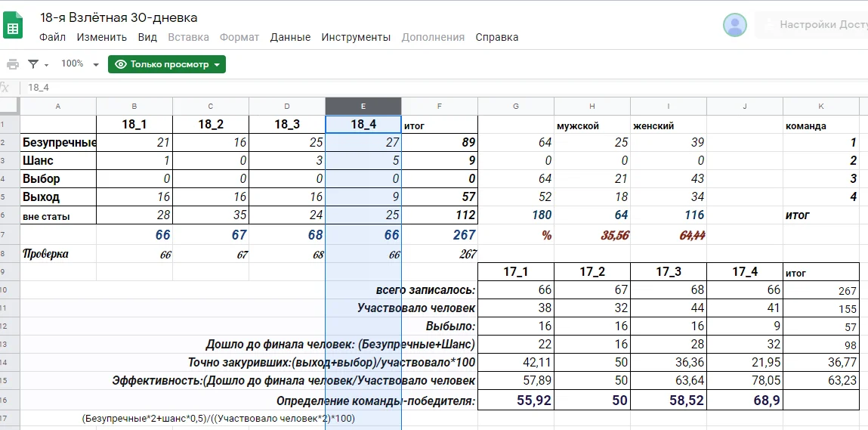Click cell "18_2"

(x=211, y=125)
